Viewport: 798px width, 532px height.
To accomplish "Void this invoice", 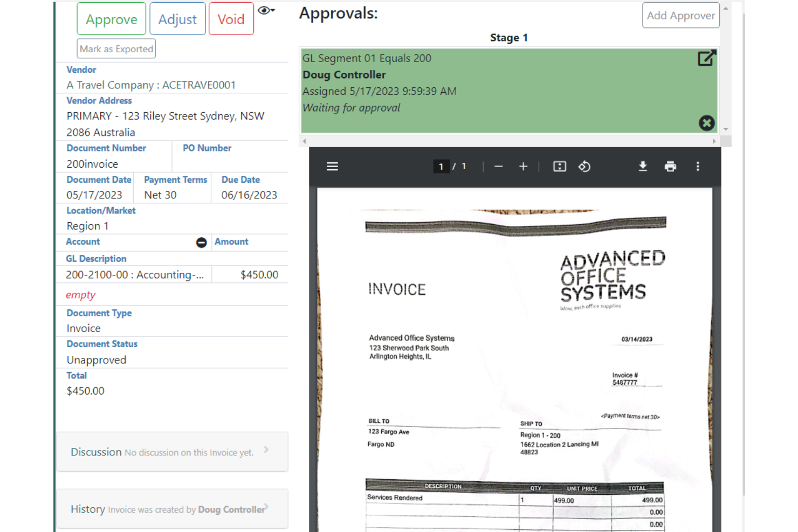I will point(231,19).
